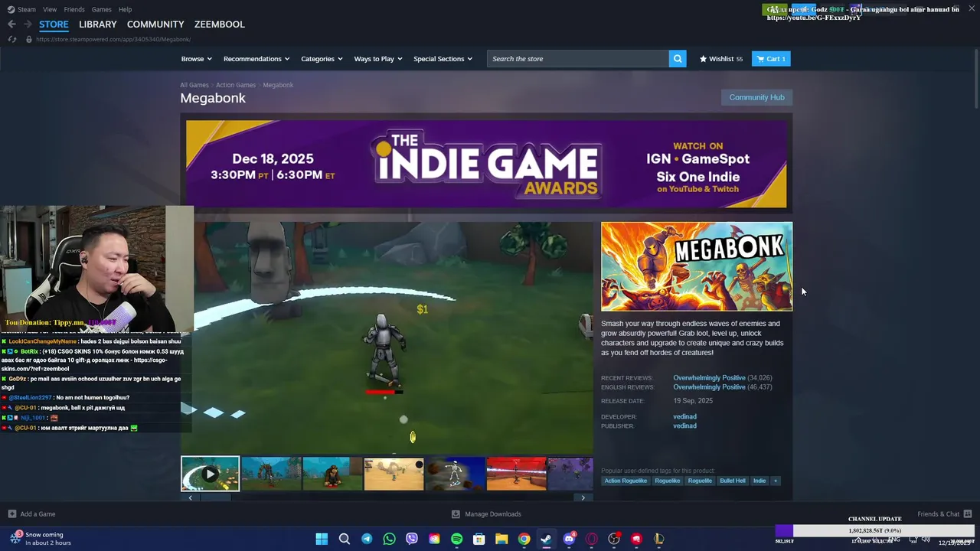Screen dimensions: 980x551
Task: Select the red arena screenshot thumbnail
Action: [516, 474]
